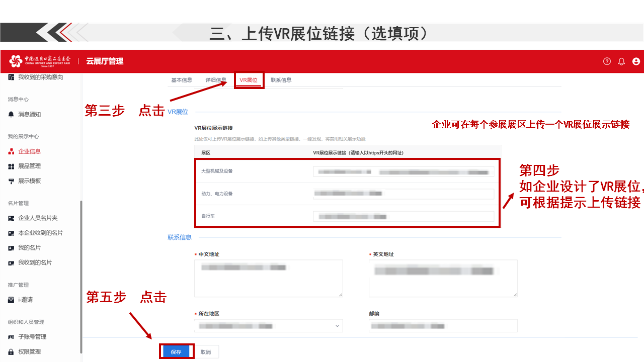
Task: Switch to the 基本信息 tab
Action: 181,79
